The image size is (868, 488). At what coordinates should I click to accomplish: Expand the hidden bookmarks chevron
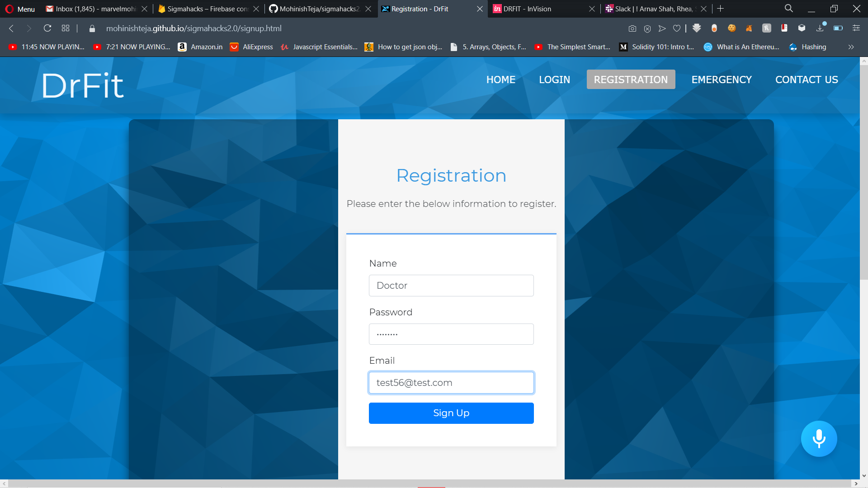[x=851, y=47]
